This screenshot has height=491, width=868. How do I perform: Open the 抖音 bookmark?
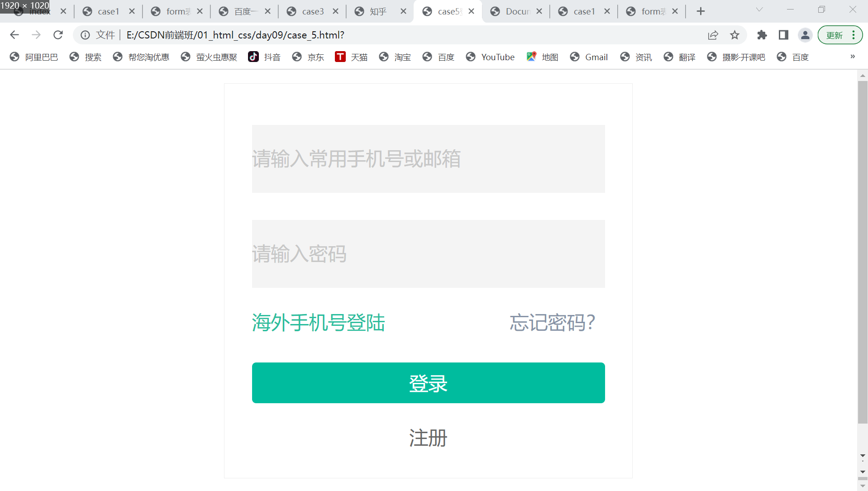tap(264, 57)
